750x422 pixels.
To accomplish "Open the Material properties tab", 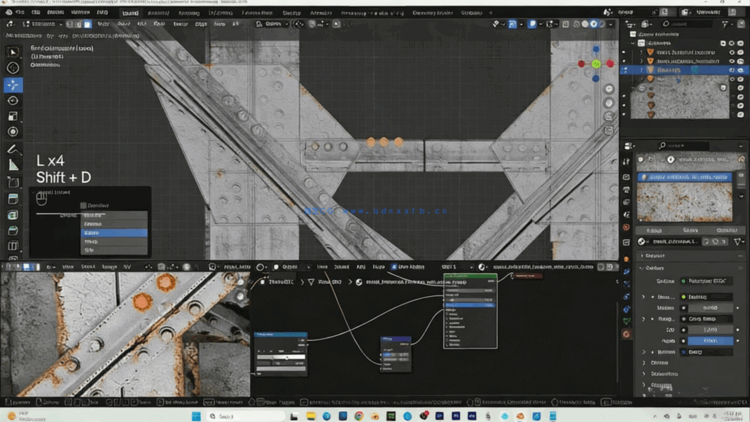I will click(x=627, y=334).
